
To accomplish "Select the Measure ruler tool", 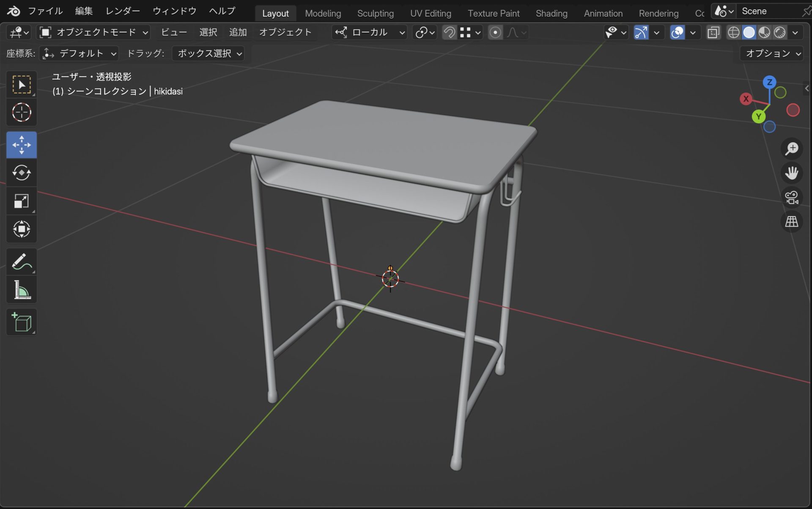I will point(22,290).
